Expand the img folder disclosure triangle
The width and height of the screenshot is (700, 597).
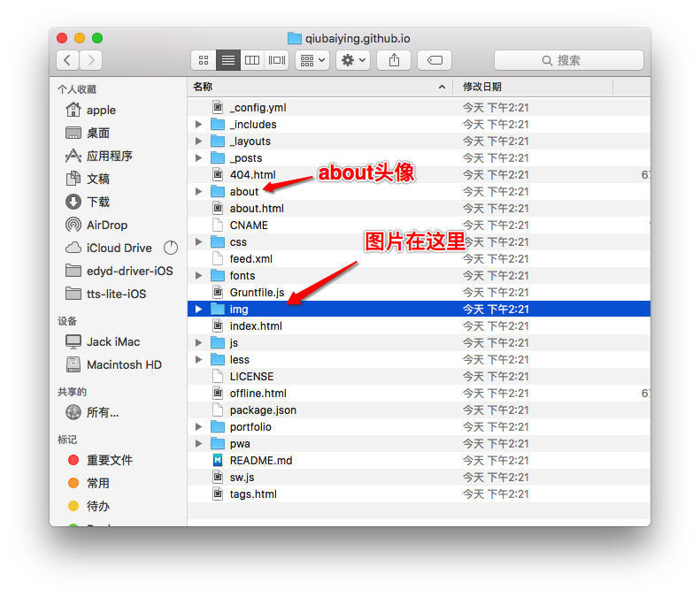pos(198,310)
